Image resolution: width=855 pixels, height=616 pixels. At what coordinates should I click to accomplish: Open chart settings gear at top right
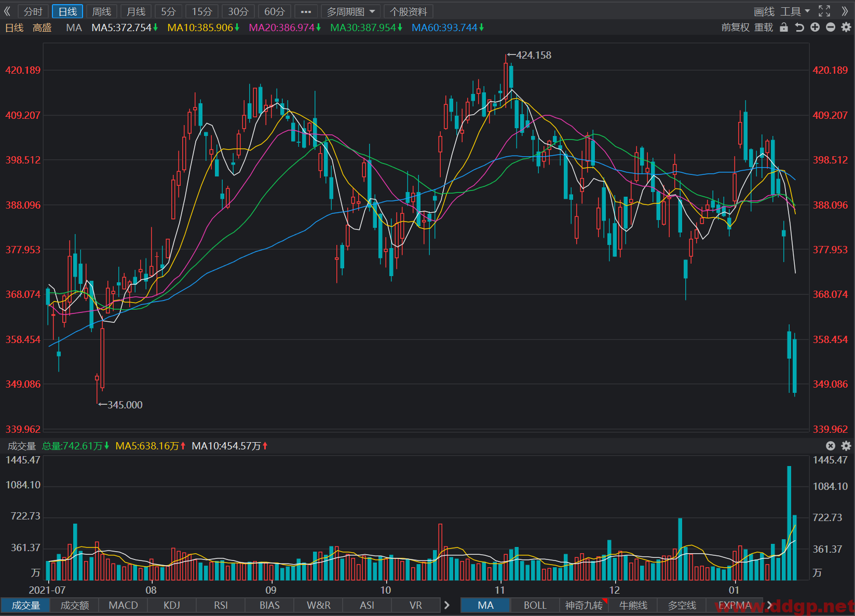[x=846, y=28]
